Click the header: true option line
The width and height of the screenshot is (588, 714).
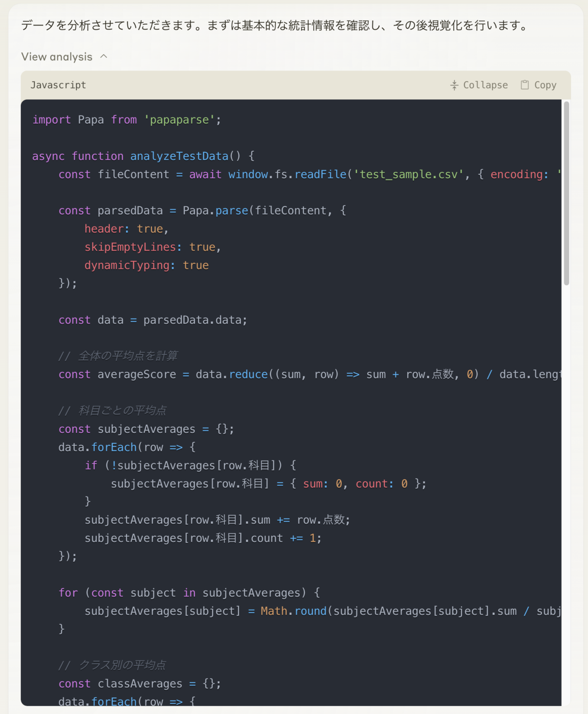pos(124,229)
